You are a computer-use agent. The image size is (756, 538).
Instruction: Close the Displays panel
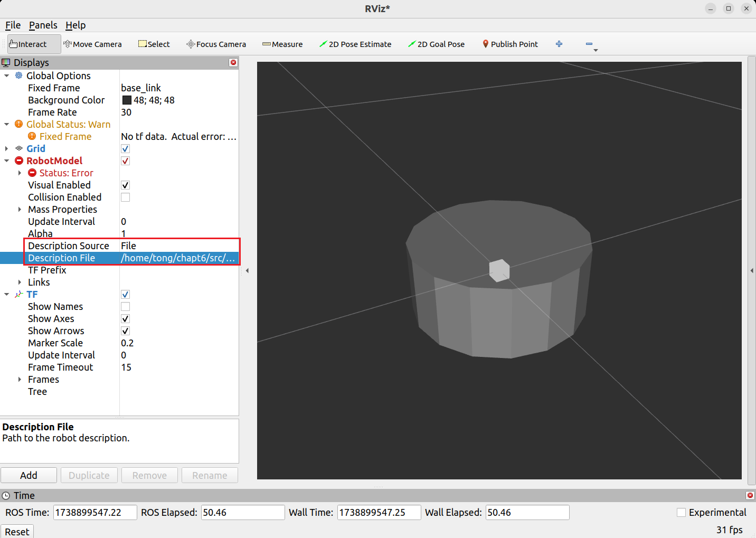click(x=233, y=62)
